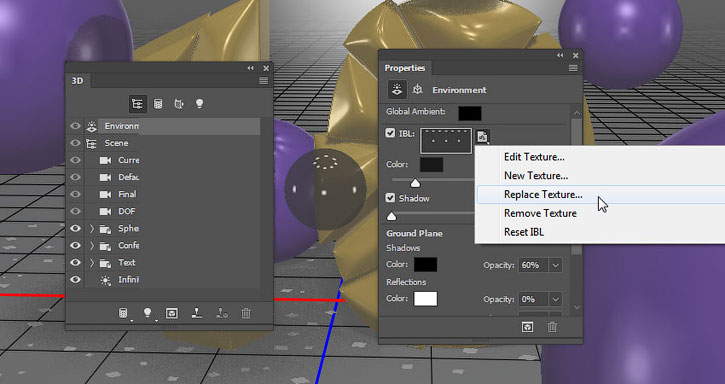This screenshot has width=725, height=384.
Task: Click Shadows Opacity 60% field
Action: (x=534, y=265)
